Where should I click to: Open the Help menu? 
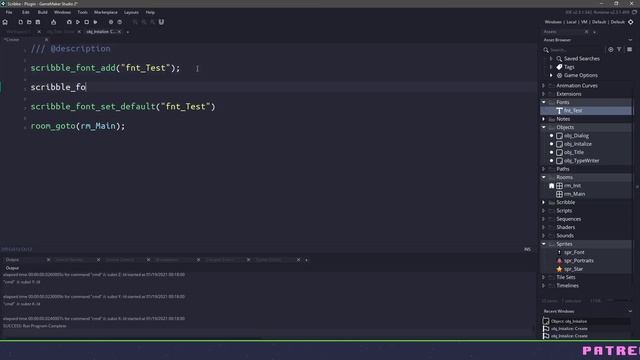150,12
